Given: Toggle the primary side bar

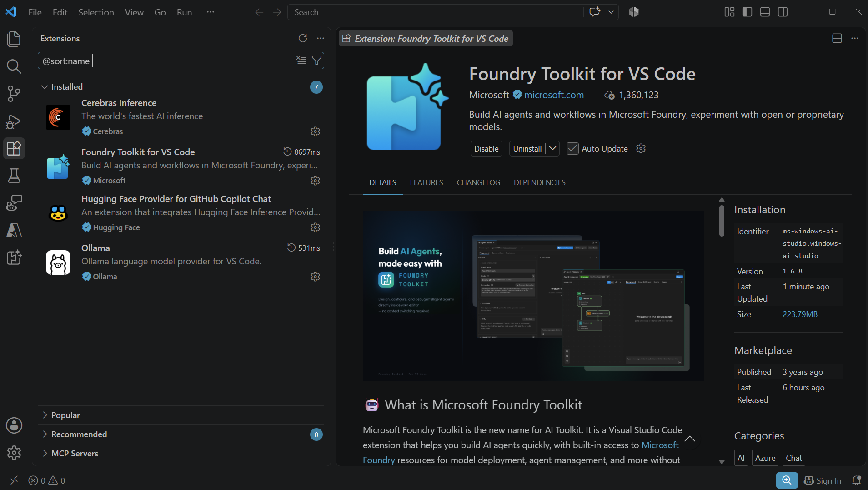Looking at the screenshot, I should 747,12.
